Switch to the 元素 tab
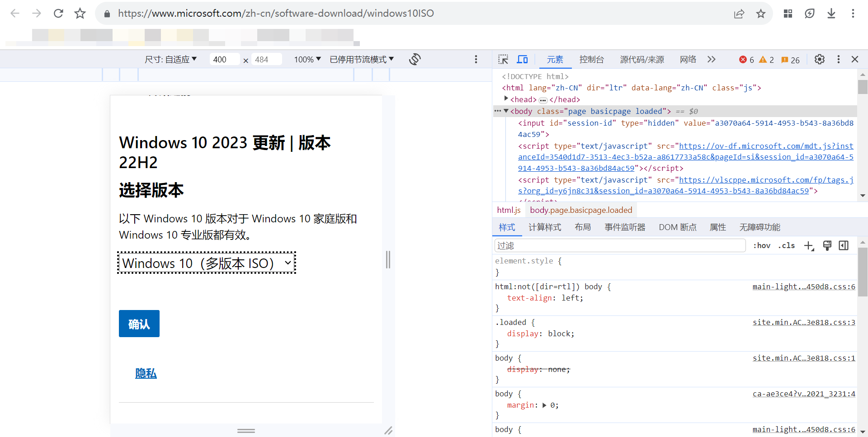 555,60
